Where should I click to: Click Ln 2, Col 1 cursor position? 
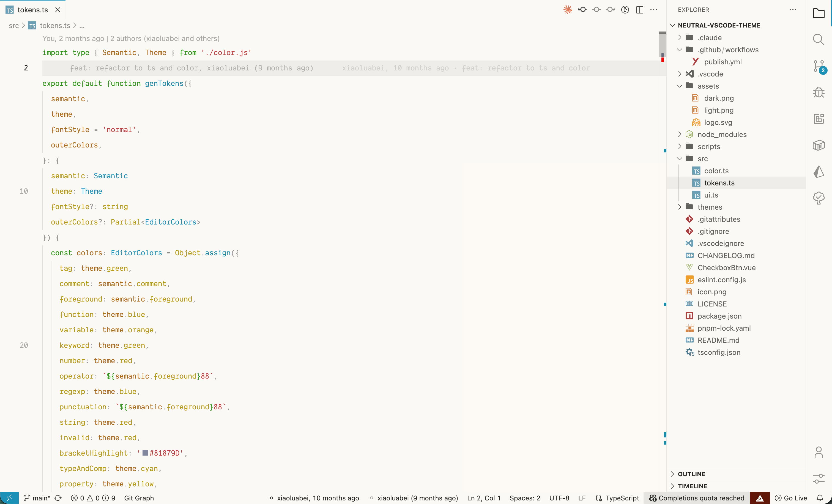[x=483, y=498]
